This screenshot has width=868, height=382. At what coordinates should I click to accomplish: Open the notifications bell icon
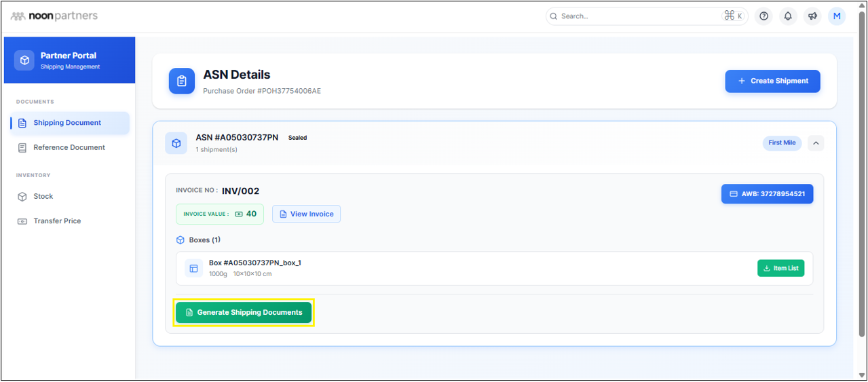tap(788, 16)
